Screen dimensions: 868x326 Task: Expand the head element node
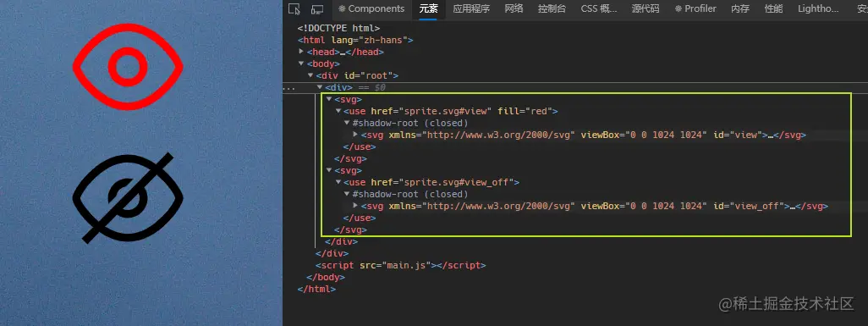(x=302, y=52)
